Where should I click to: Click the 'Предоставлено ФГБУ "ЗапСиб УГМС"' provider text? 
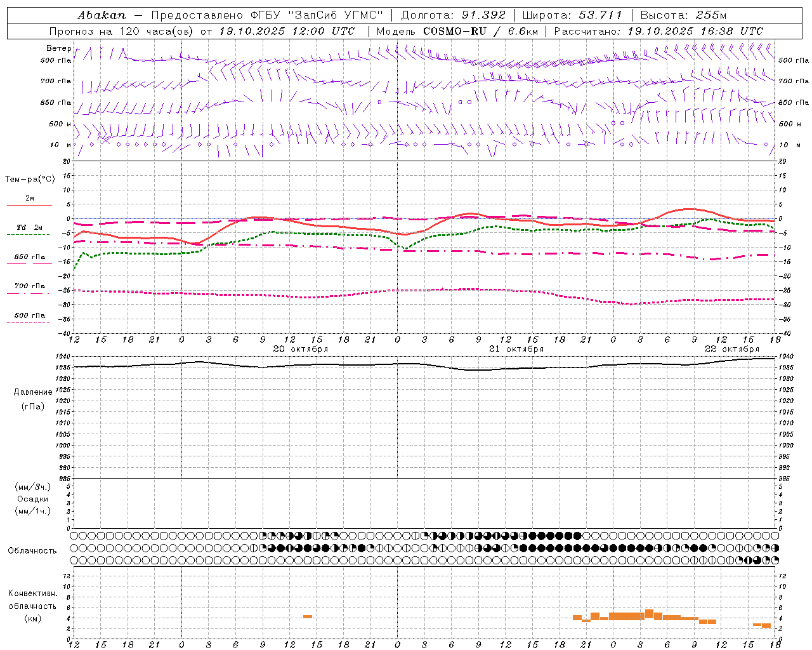point(267,15)
